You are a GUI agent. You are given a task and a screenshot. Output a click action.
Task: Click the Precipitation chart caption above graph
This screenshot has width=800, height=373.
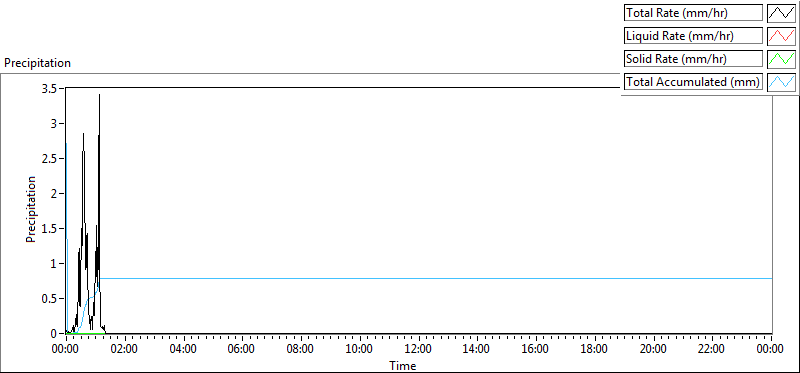37,63
